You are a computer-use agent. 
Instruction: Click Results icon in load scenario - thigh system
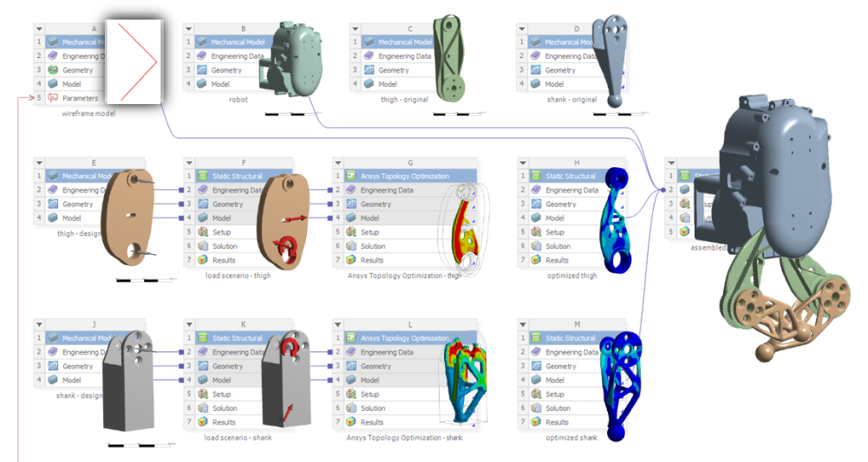[203, 260]
